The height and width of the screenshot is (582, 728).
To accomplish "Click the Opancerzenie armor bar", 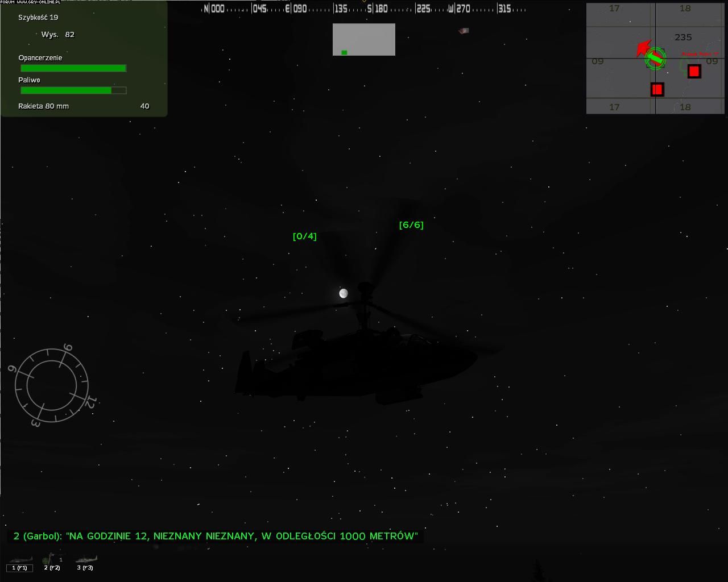I will point(73,68).
